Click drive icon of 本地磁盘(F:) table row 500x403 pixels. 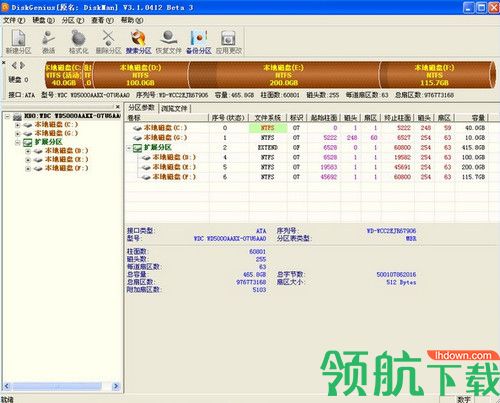click(146, 177)
